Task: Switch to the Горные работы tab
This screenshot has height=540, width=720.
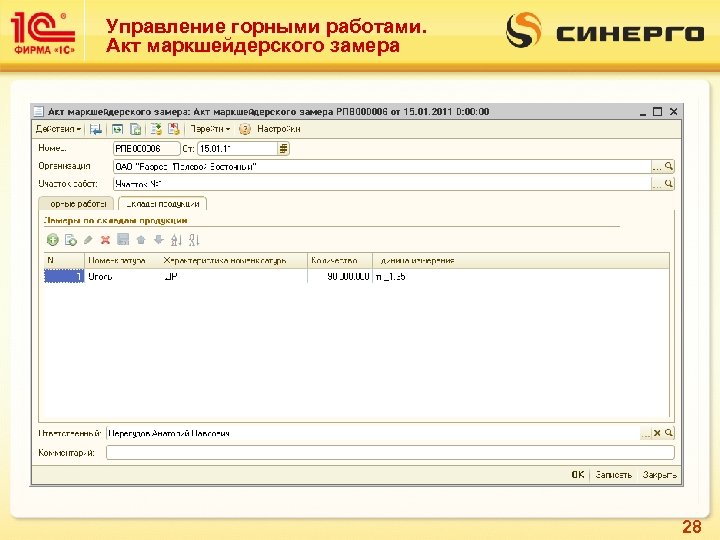Action: click(x=76, y=204)
